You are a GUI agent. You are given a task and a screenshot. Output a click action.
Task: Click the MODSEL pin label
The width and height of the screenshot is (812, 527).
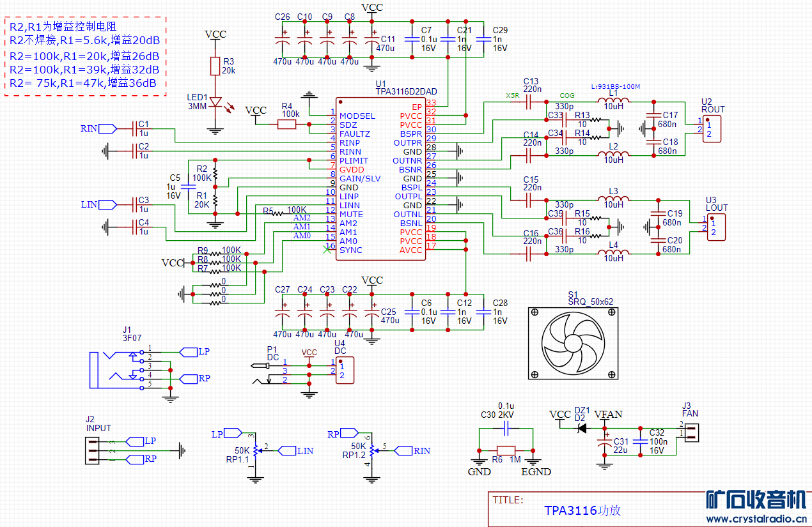[357, 116]
